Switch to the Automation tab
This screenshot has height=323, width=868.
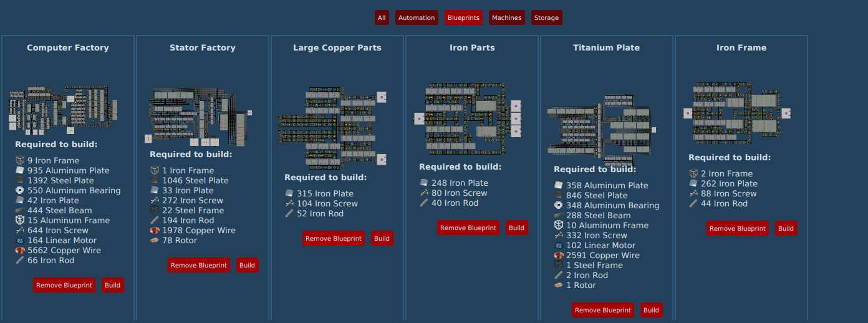416,17
